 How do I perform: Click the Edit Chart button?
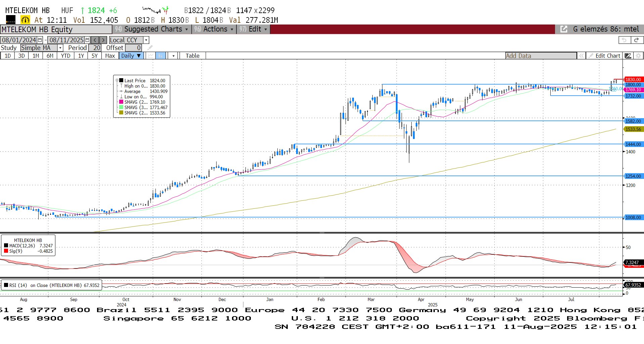tap(604, 56)
